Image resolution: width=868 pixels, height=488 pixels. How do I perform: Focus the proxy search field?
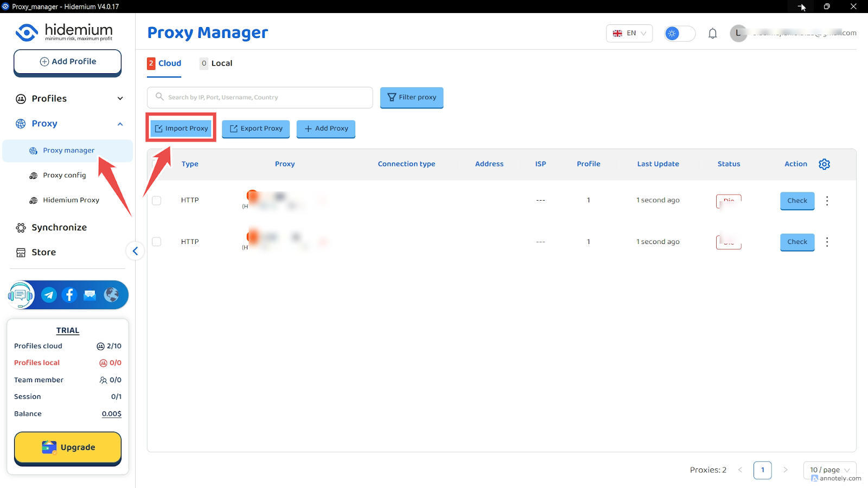click(x=260, y=98)
